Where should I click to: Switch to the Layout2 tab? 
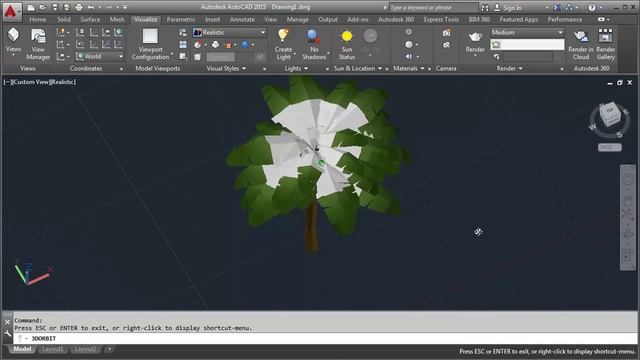click(85, 349)
